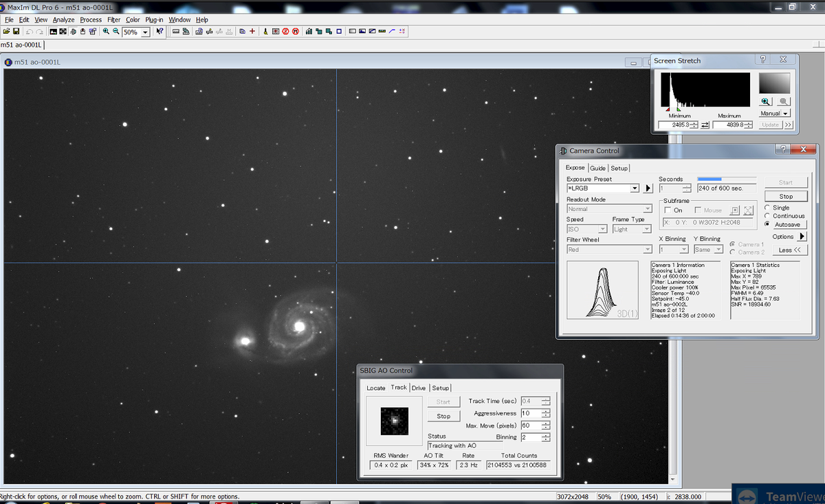Click the red plus crosshair toolbar icon
This screenshot has width=825, height=504.
252,32
